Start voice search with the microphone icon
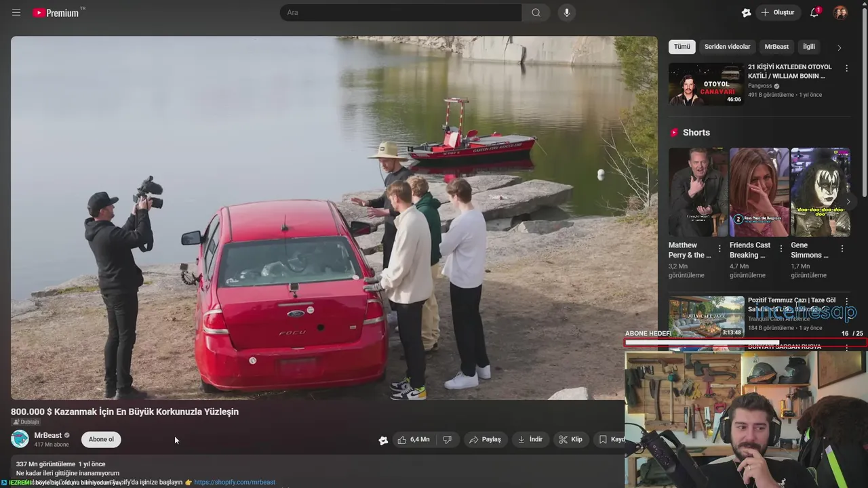The image size is (868, 488). (567, 12)
